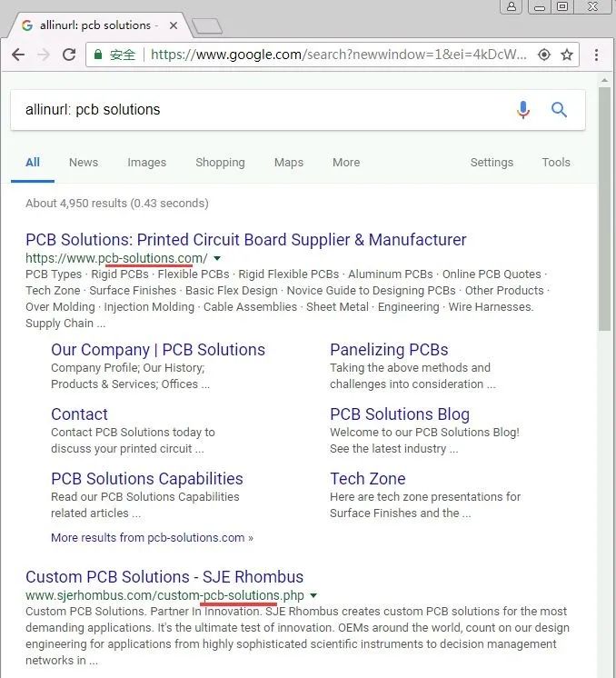This screenshot has width=616, height=678.
Task: Expand the dropdown arrow beside pcb-solutions.com URL
Action: pyautogui.click(x=217, y=258)
